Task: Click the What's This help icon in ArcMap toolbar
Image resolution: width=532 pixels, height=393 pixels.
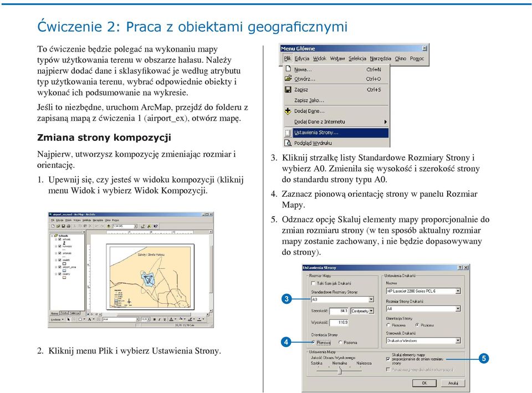Action: (156, 226)
